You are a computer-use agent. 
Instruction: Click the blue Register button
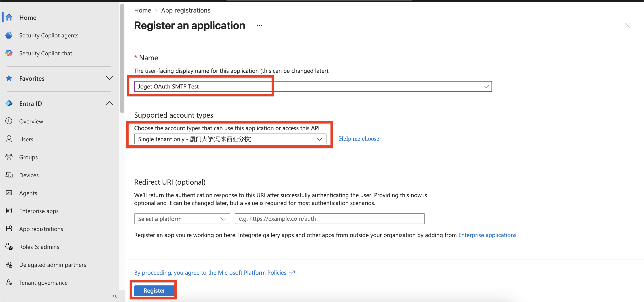pos(154,291)
